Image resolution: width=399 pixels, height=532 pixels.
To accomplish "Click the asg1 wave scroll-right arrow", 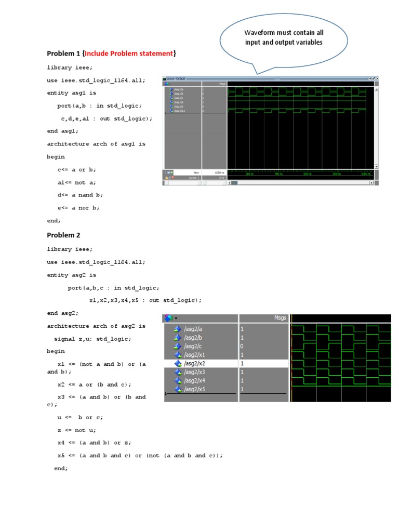I will point(371,183).
